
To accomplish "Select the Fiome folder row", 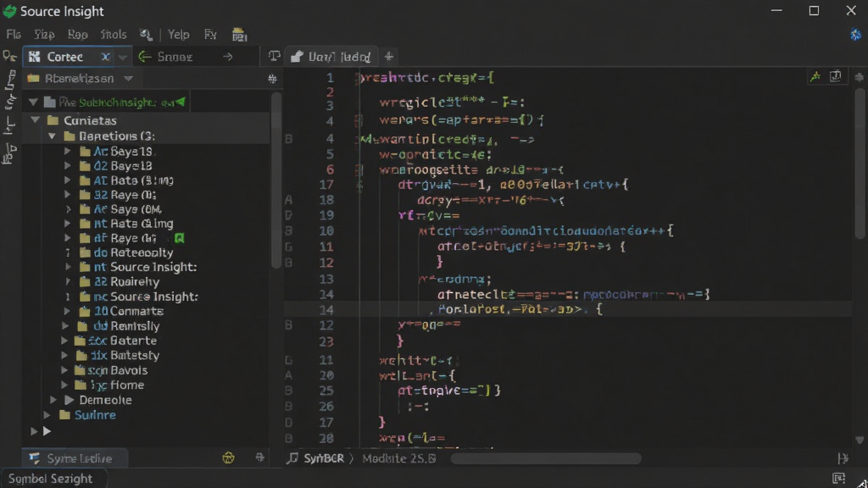I will pos(146,385).
